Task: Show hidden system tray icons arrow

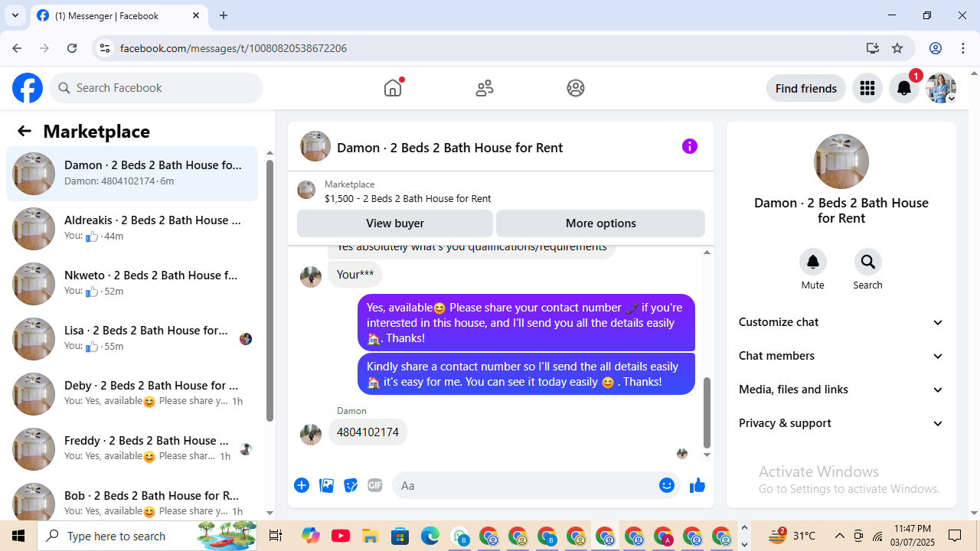Action: (x=840, y=536)
